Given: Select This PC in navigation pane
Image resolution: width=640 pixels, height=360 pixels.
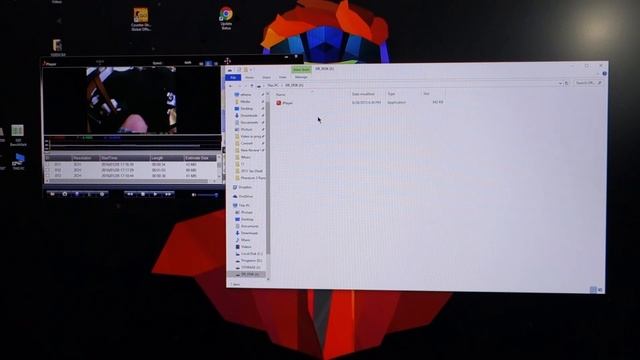Looking at the screenshot, I should 242,205.
